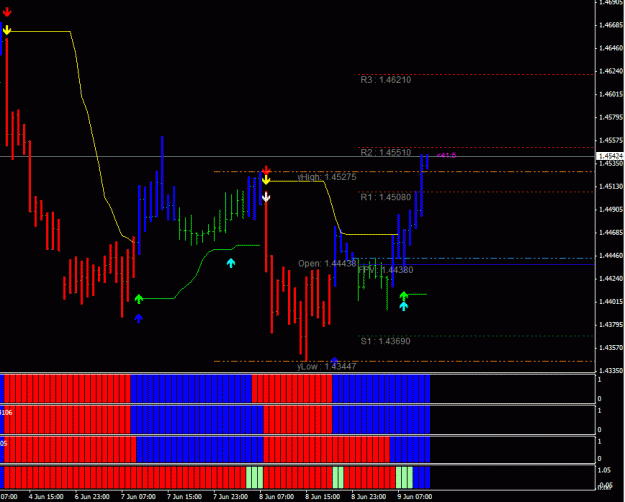Image resolution: width=625 pixels, height=502 pixels.
Task: Select the green up arrow on the short green line near 9 Jun
Action: tap(404, 295)
